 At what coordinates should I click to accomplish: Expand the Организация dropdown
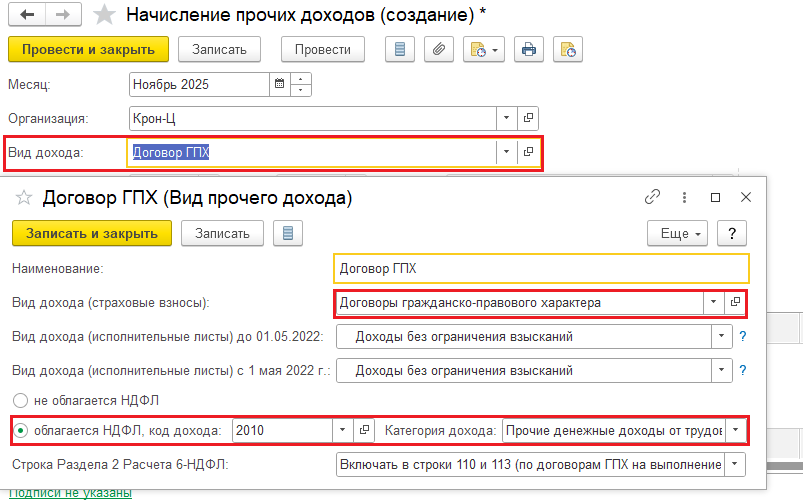tap(506, 118)
